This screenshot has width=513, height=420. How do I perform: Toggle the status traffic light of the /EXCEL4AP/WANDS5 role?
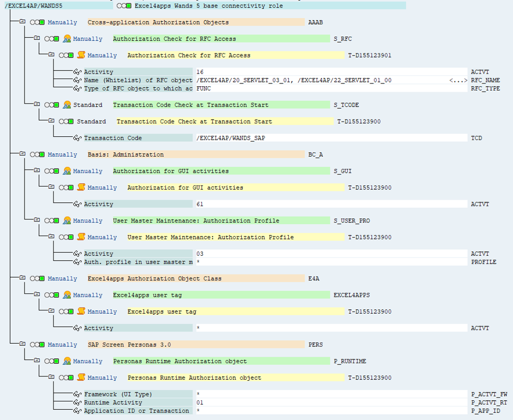(124, 5)
